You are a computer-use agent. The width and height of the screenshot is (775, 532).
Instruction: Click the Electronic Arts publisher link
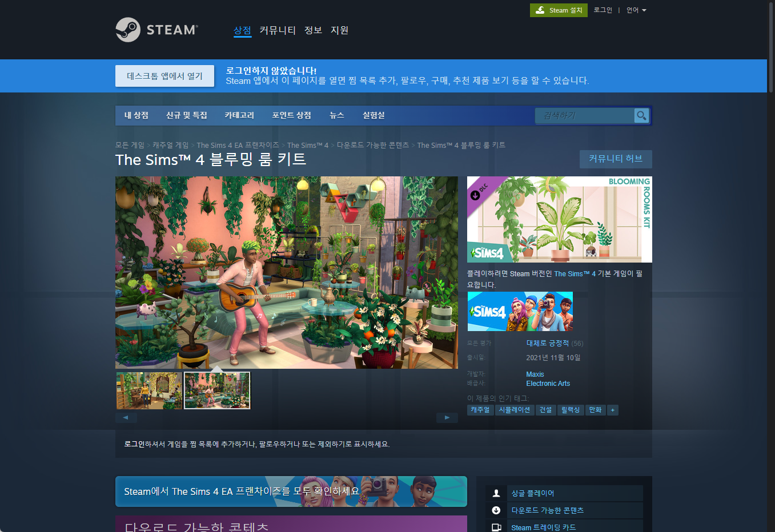click(548, 384)
